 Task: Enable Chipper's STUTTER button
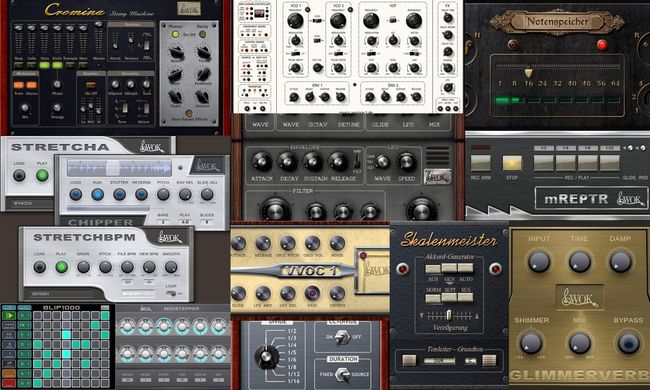pyautogui.click(x=119, y=194)
